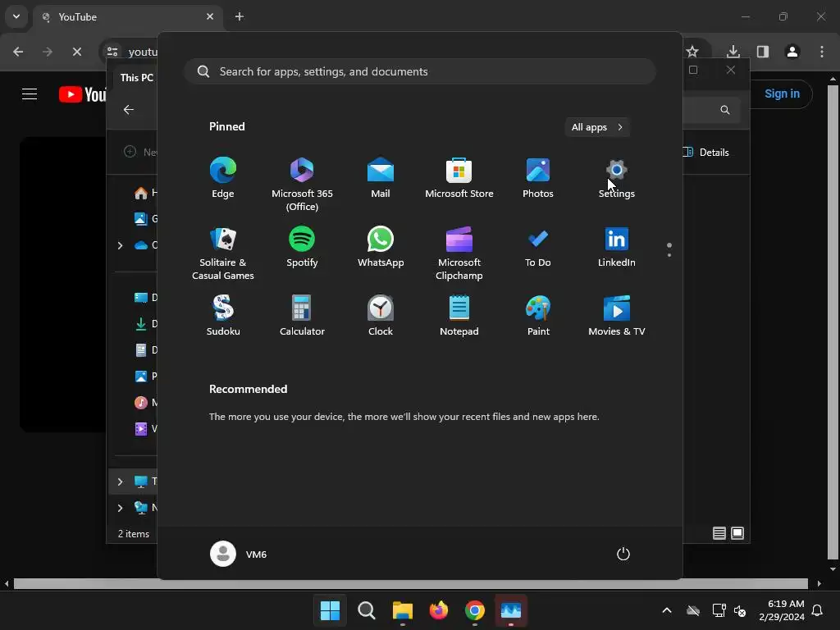Expand This PC tree node in Explorer
Image resolution: width=840 pixels, height=630 pixels.
[x=120, y=482]
